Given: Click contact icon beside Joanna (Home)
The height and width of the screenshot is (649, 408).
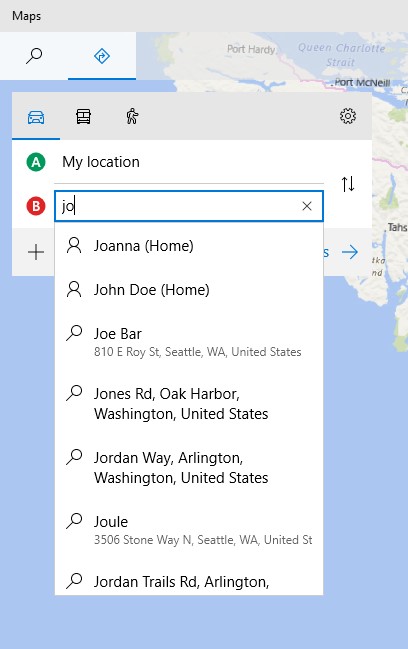Looking at the screenshot, I should 74,245.
